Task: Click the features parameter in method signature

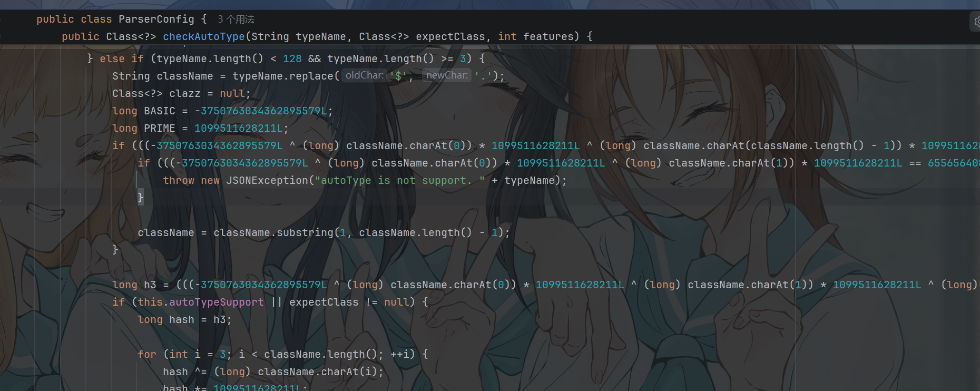Action: click(548, 37)
